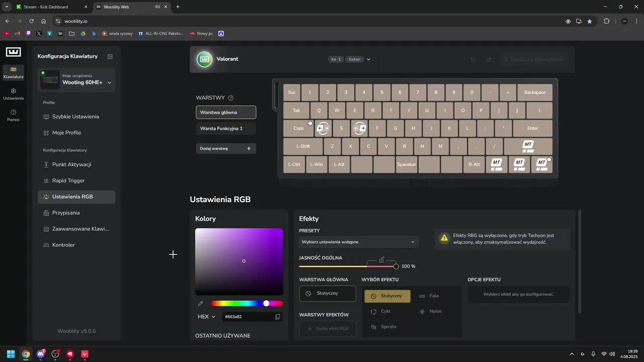
Task: Select Warstwa główna layer
Action: [226, 112]
